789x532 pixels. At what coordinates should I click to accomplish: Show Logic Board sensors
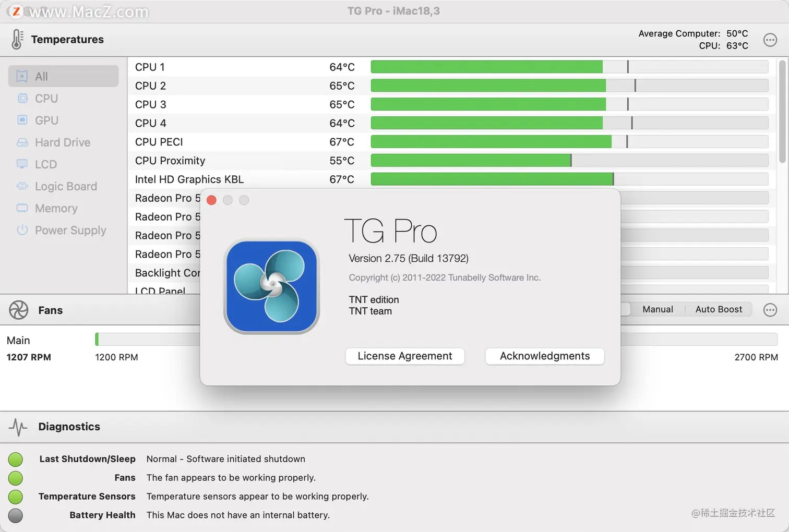coord(63,186)
